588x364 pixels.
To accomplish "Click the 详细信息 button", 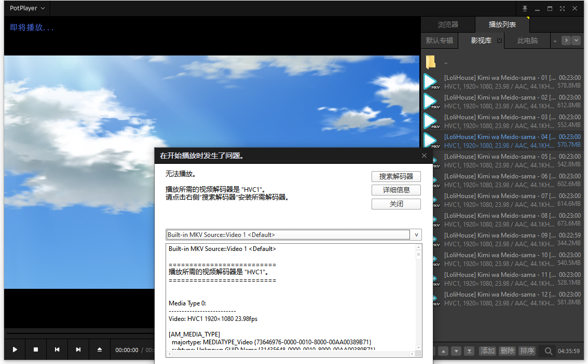I will coord(396,190).
